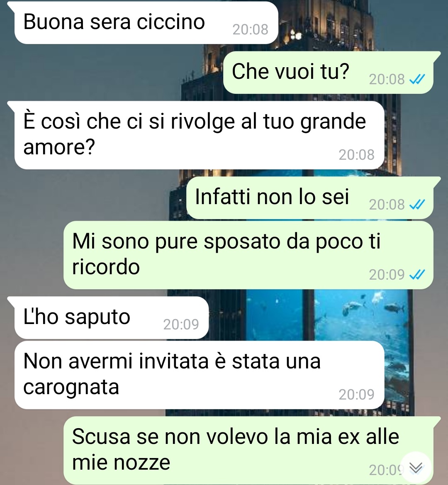The height and width of the screenshot is (485, 448).
Task: Tap the scroll-to-bottom double chevron button
Action: (x=416, y=468)
